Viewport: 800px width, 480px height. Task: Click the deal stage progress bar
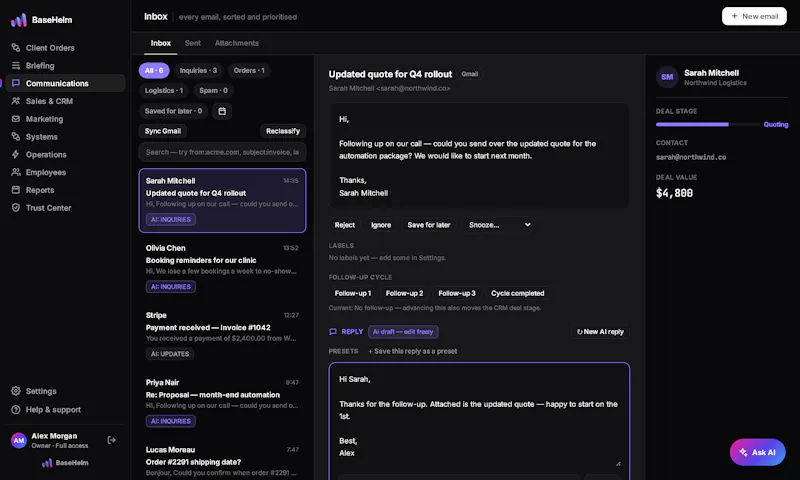point(707,124)
